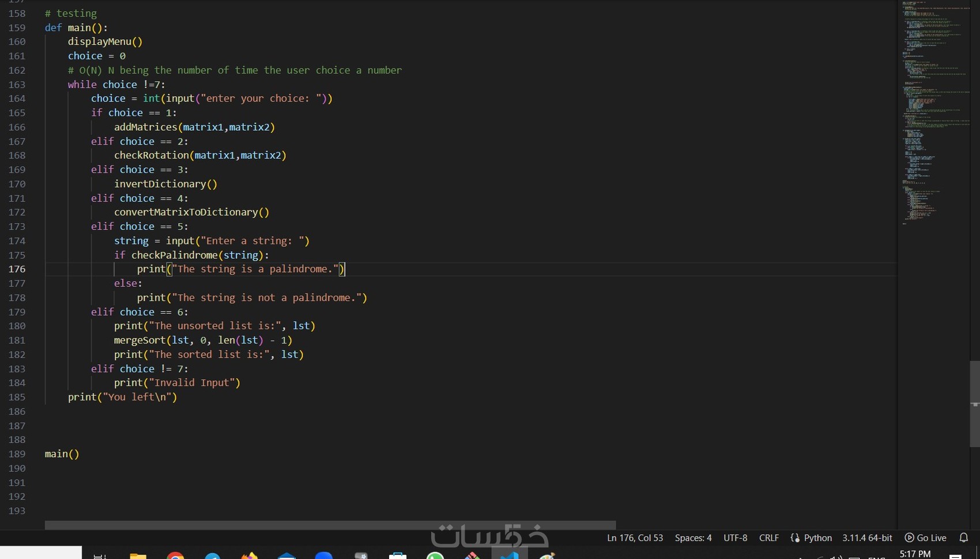
Task: Open Go to Line via Ln 176, Col 53
Action: [635, 538]
